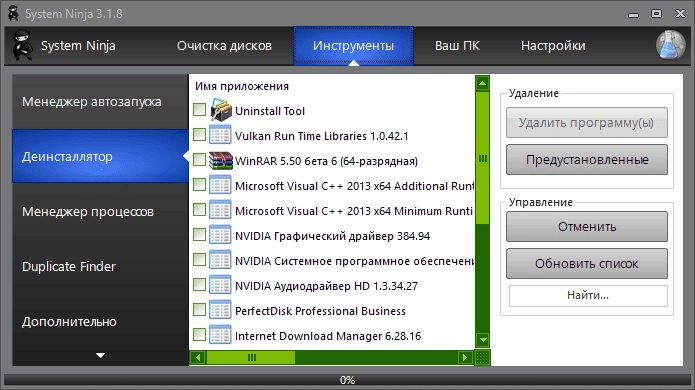Click the horizontal scrollbar right arrow
Viewport: 695px width, 390px height.
465,357
